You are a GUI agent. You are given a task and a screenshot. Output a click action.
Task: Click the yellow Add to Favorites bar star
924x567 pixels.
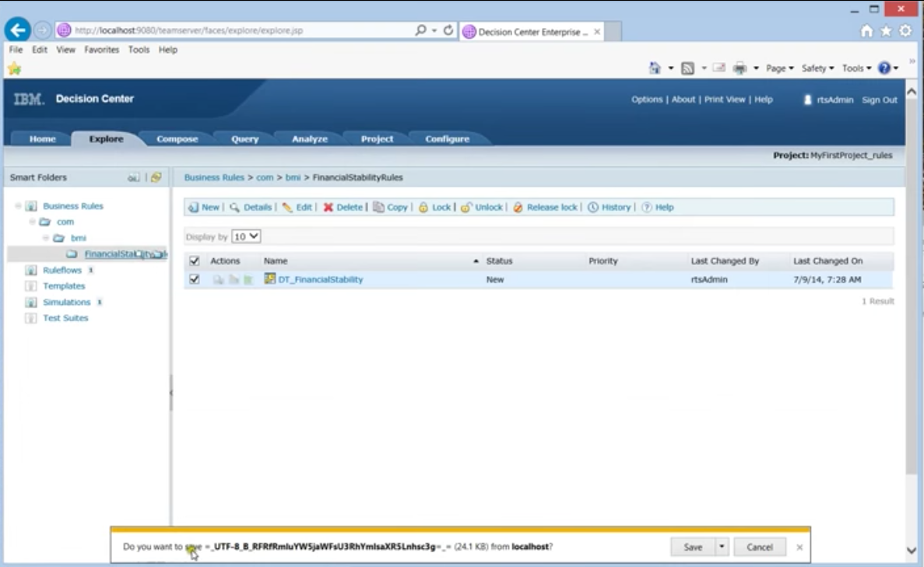(15, 69)
